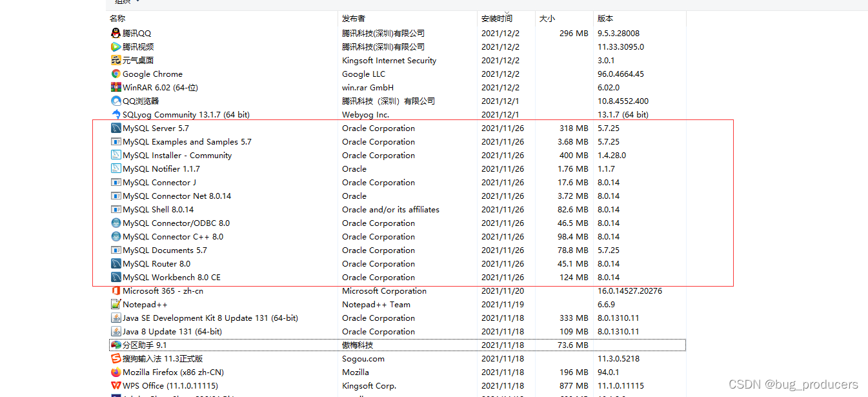Select the 腾讯QQ program name
This screenshot has height=397, width=868.
[137, 33]
